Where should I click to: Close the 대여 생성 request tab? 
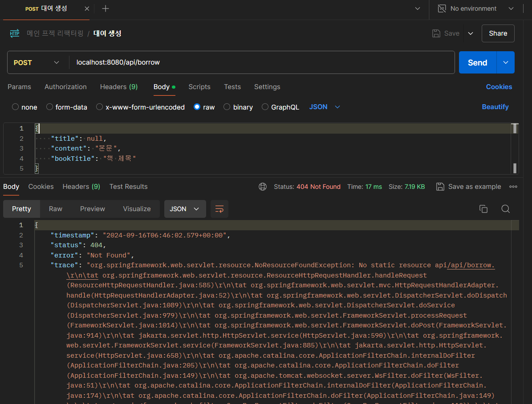click(x=87, y=9)
